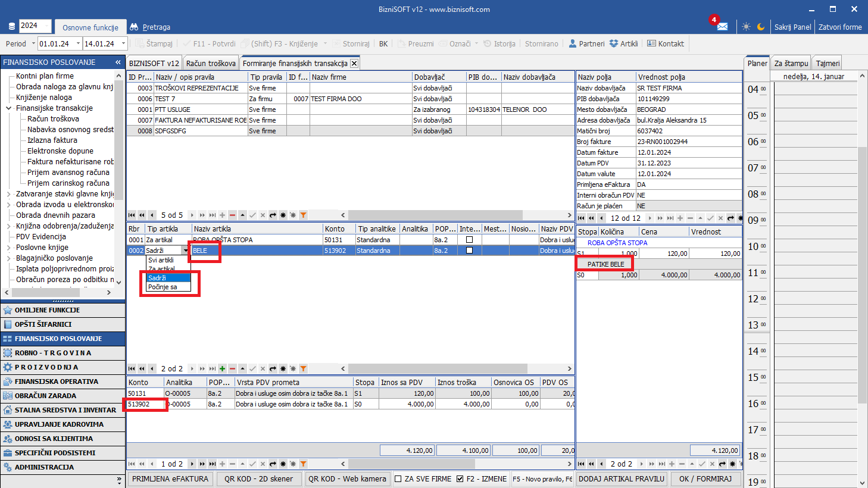868x488 pixels.
Task: Switch to dark theme moon icon
Action: click(761, 27)
